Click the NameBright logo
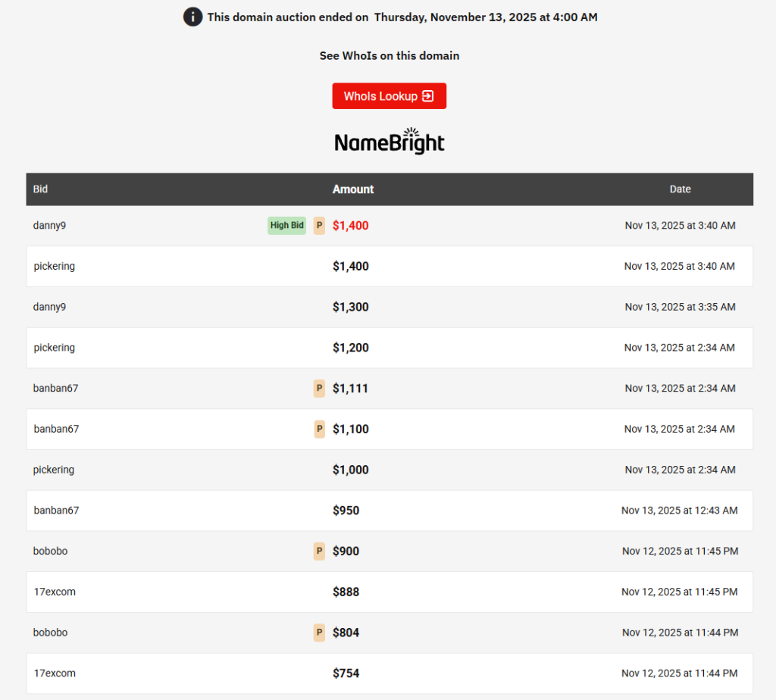 tap(390, 142)
